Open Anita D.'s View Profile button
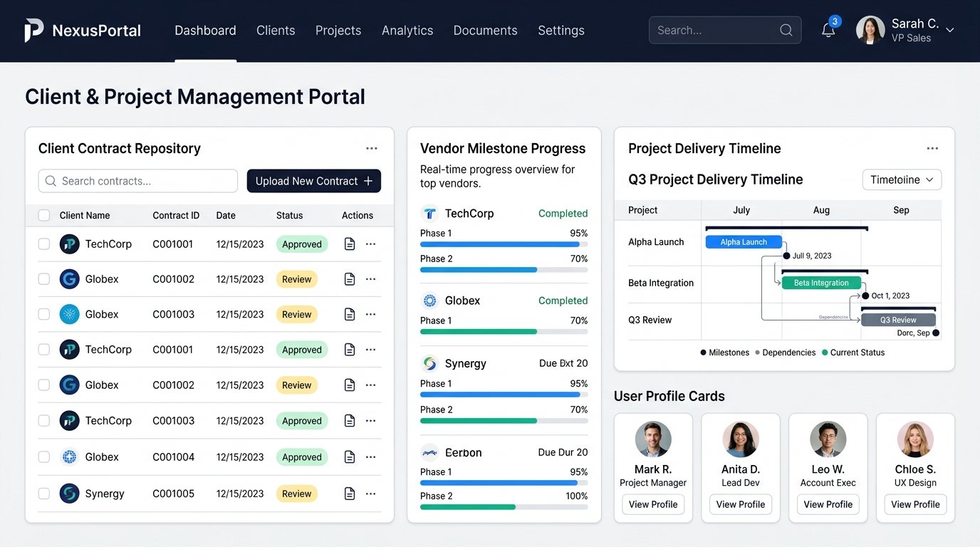This screenshot has width=980, height=547. coord(741,504)
